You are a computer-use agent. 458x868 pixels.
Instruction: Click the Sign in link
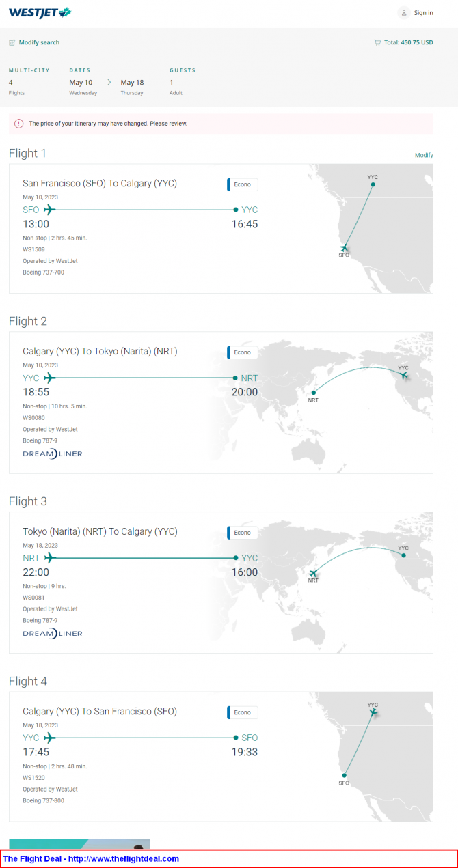tap(423, 12)
